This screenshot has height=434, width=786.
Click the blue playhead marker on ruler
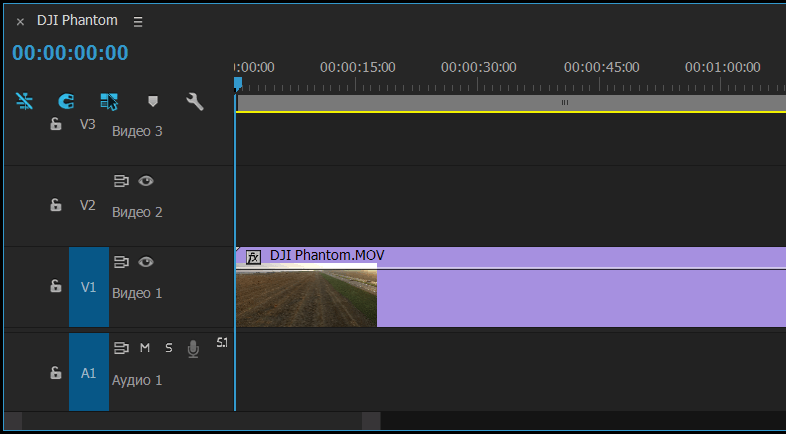point(238,84)
